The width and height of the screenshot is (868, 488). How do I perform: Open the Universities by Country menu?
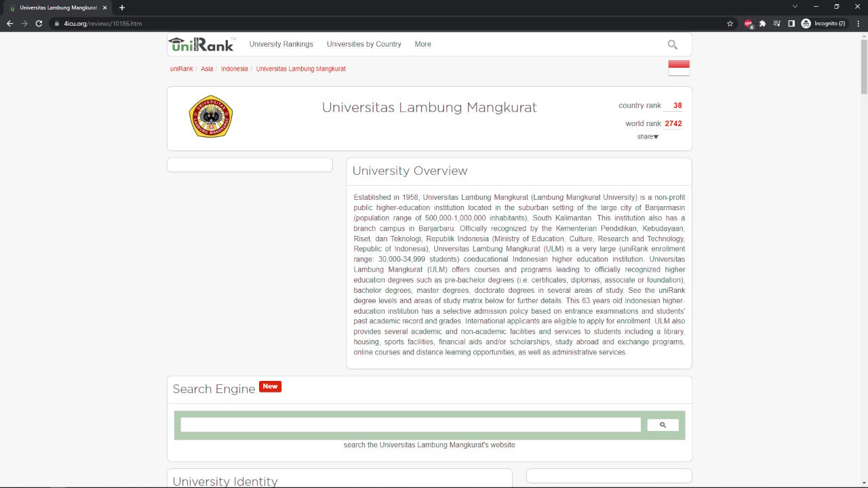click(x=364, y=44)
